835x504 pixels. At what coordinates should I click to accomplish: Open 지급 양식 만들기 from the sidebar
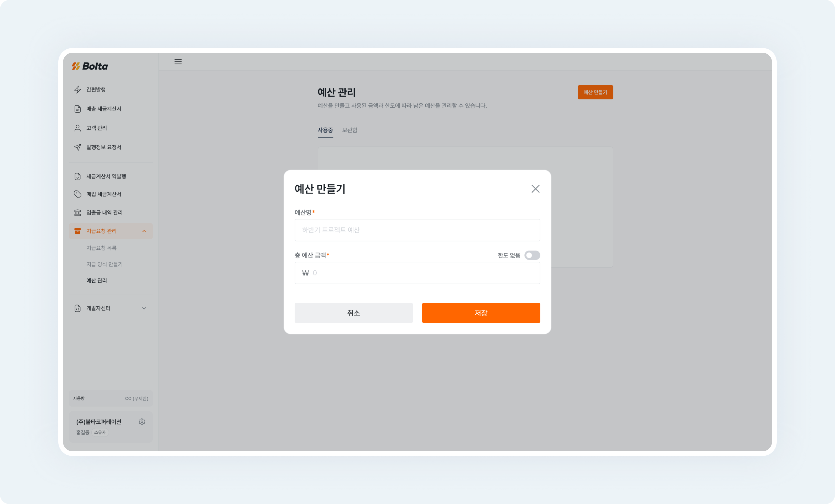pos(105,264)
